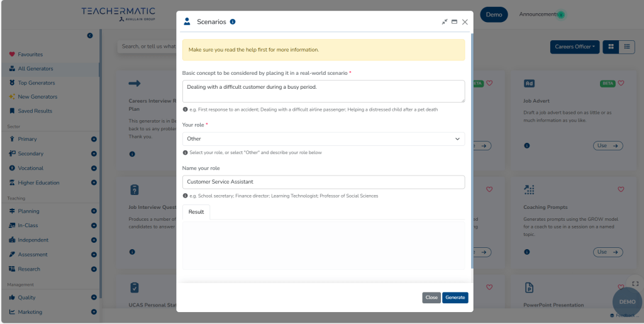Image resolution: width=644 pixels, height=324 pixels.
Task: Click Use on Coaching Prompts card
Action: 608,252
